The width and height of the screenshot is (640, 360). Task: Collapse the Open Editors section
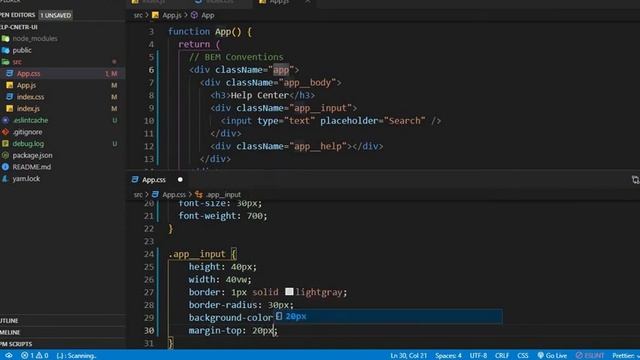pyautogui.click(x=18, y=15)
